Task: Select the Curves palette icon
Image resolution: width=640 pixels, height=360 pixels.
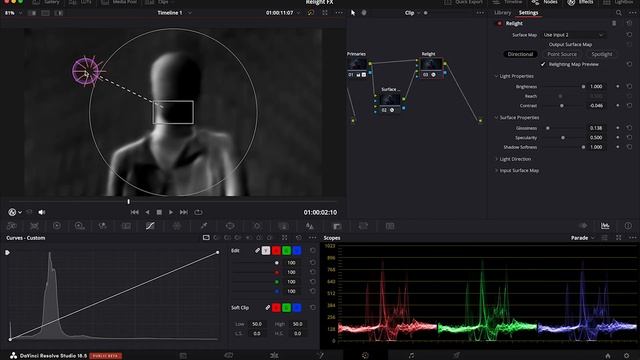Action: 150,226
